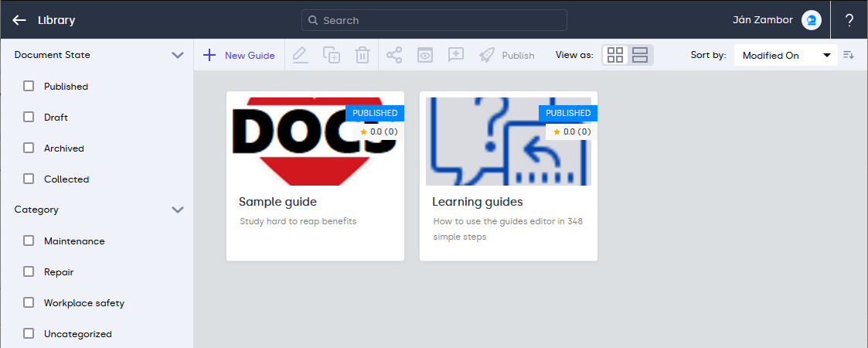This screenshot has height=348, width=868.
Task: Open the Learning guides thumbnail
Action: [x=508, y=142]
